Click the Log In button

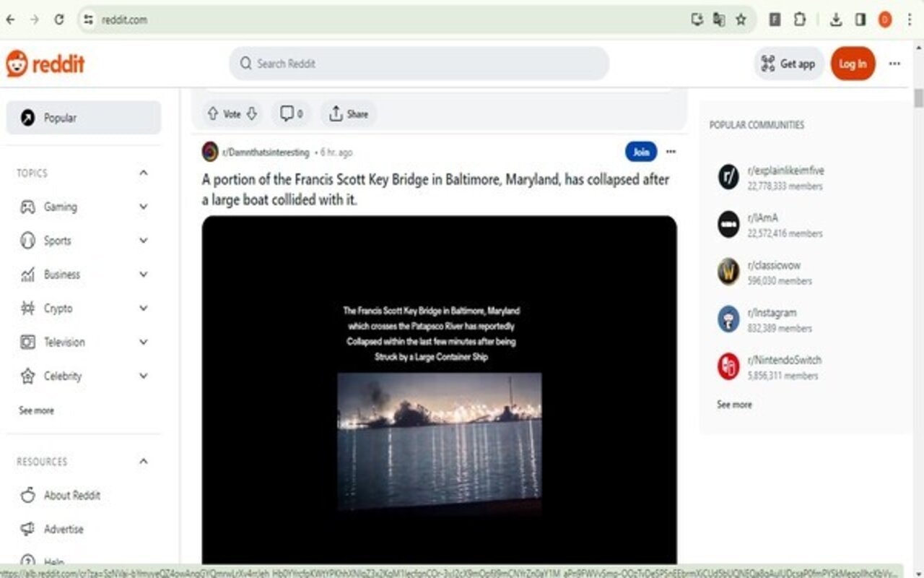click(x=853, y=64)
